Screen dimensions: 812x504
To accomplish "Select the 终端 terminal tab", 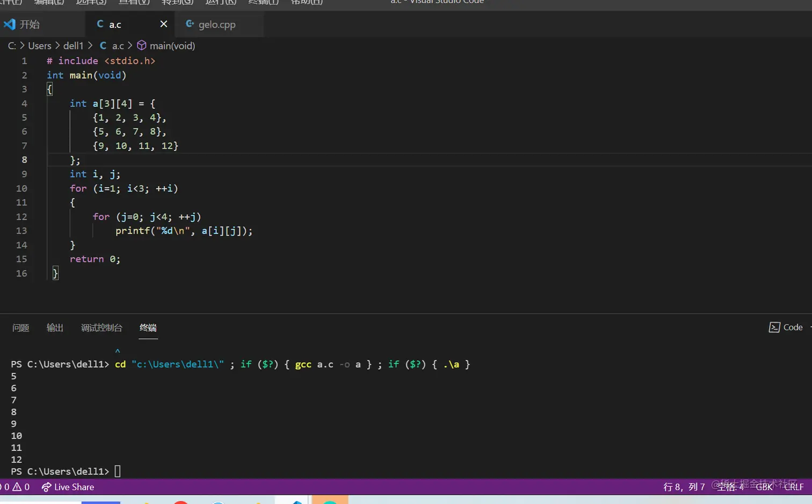I will [148, 327].
